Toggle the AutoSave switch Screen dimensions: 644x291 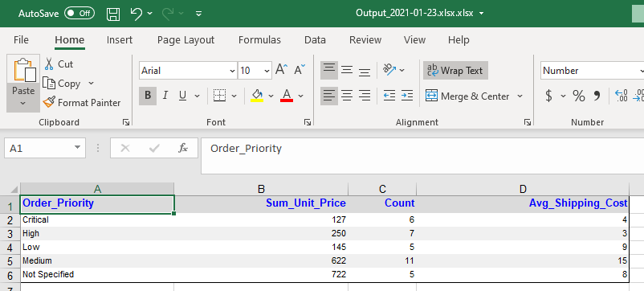tap(79, 13)
